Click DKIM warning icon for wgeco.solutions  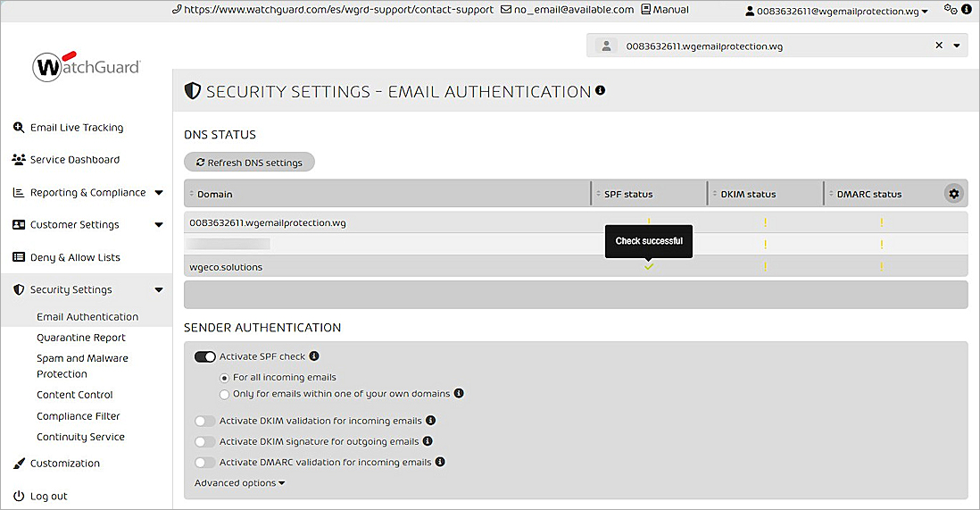click(x=765, y=266)
